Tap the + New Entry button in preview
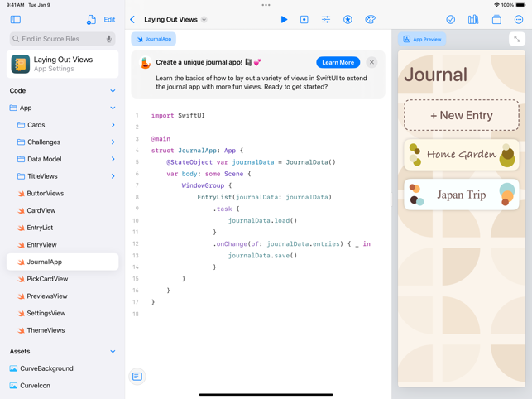 click(x=462, y=115)
